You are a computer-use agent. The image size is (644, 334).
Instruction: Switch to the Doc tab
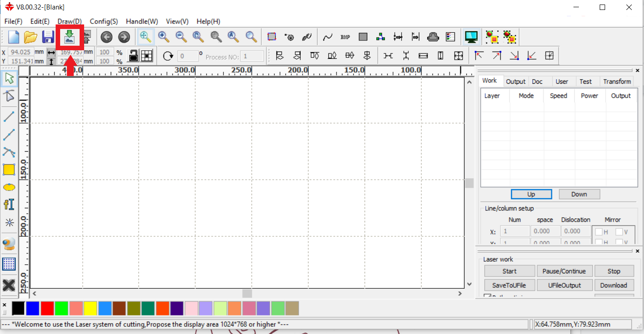537,81
